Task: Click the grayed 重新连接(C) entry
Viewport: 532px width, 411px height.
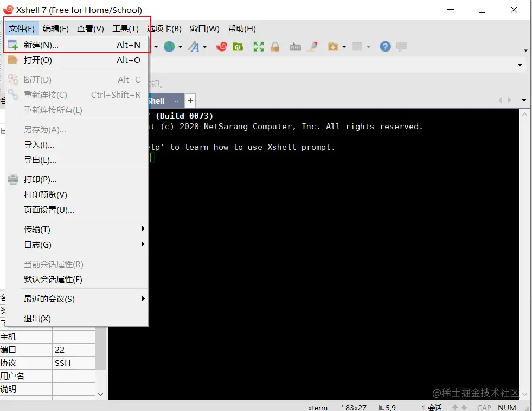Action: click(x=77, y=95)
